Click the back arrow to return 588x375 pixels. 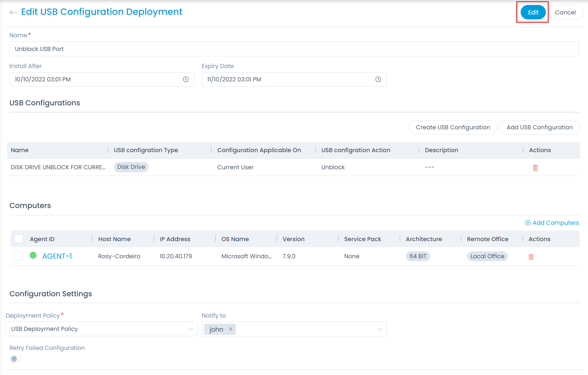13,12
